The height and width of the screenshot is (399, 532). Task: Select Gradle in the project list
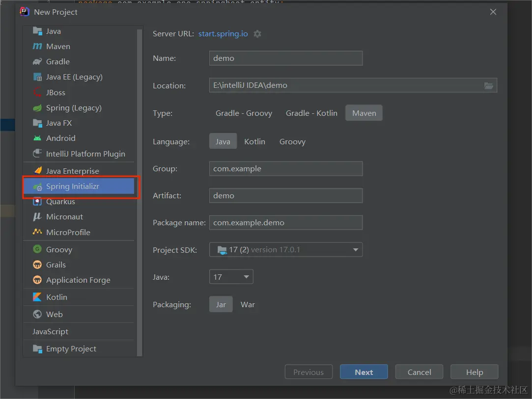click(x=79, y=62)
